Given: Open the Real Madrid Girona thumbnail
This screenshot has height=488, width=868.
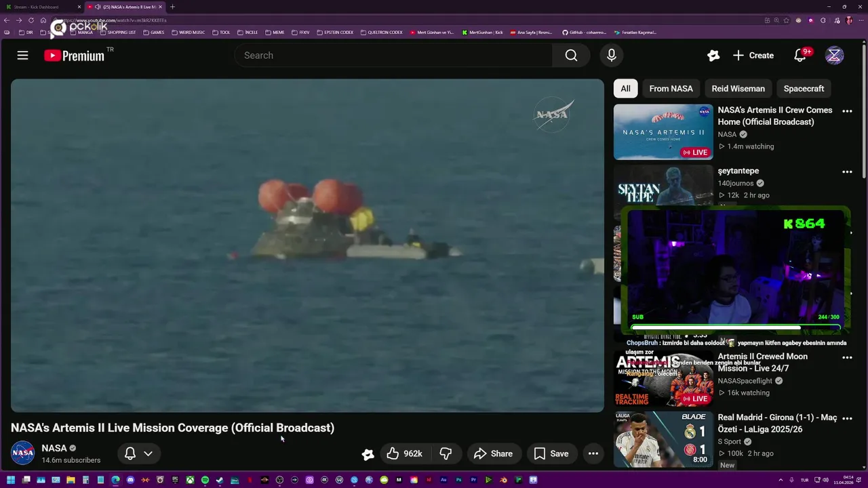Looking at the screenshot, I should click(663, 439).
